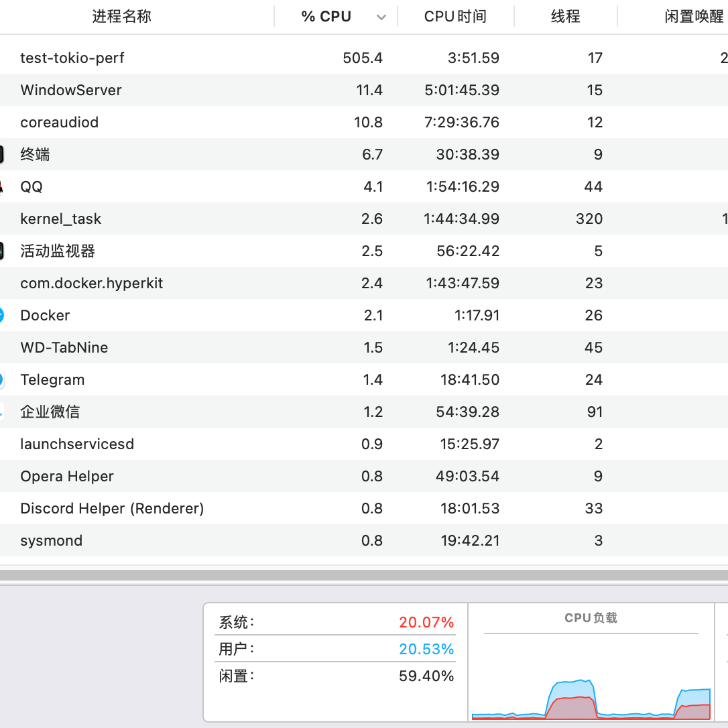This screenshot has width=728, height=728.
Task: Click Discord Helper thread count 33
Action: coord(594,508)
